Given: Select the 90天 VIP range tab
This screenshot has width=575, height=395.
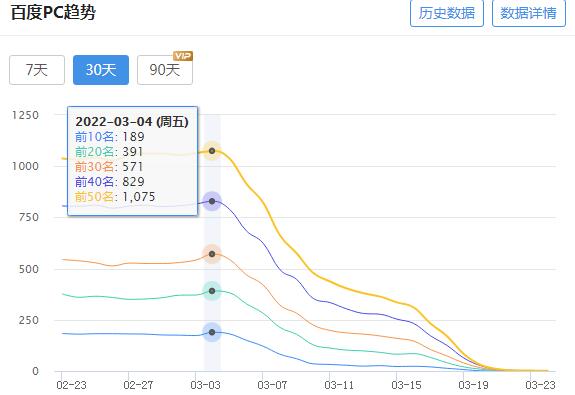Looking at the screenshot, I should tap(165, 70).
